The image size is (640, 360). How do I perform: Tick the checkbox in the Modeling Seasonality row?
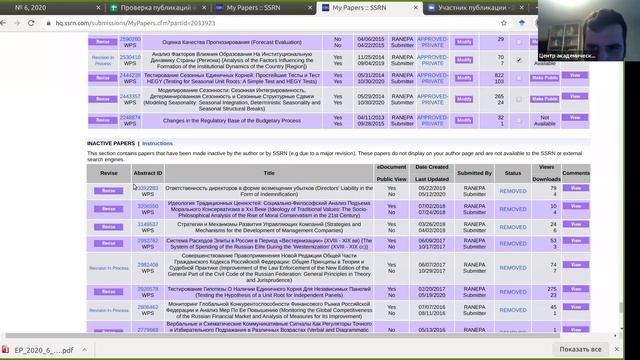click(x=519, y=99)
